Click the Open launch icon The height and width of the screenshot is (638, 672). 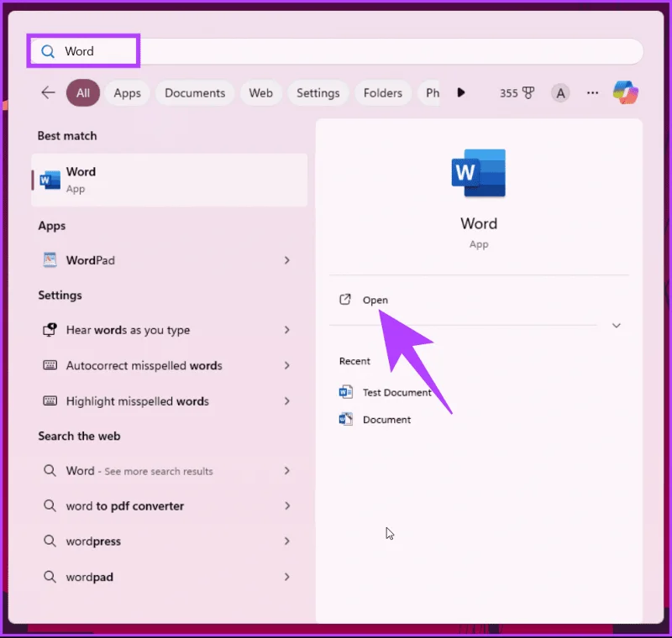345,300
